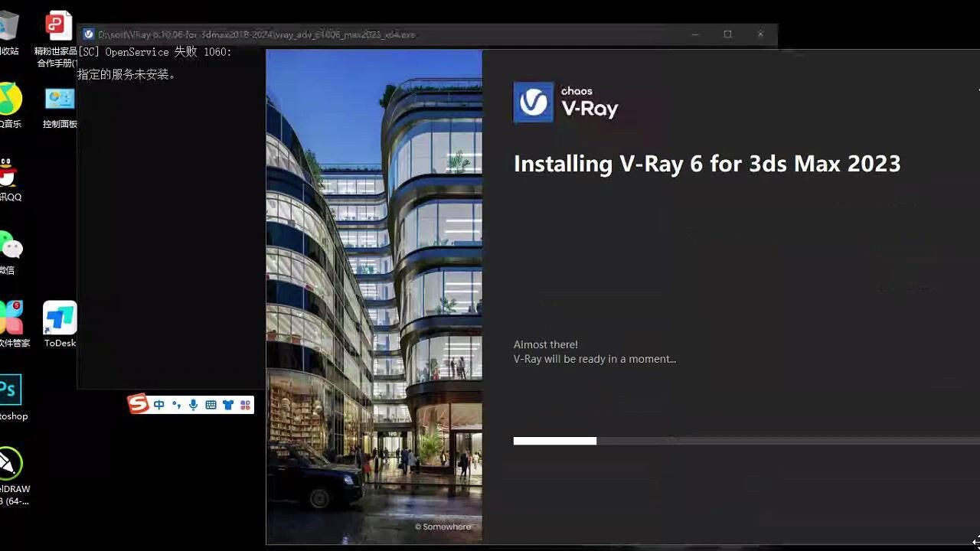Screen dimensions: 980x551
Task: Click the 'Installing V-Ray 6 for 3ds Max 2023' heading
Action: point(707,164)
